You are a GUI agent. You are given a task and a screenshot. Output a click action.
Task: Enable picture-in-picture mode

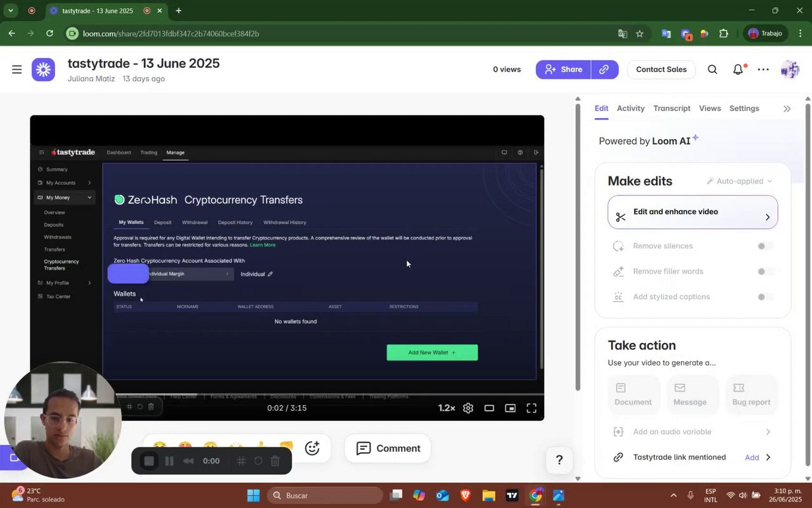(x=510, y=408)
